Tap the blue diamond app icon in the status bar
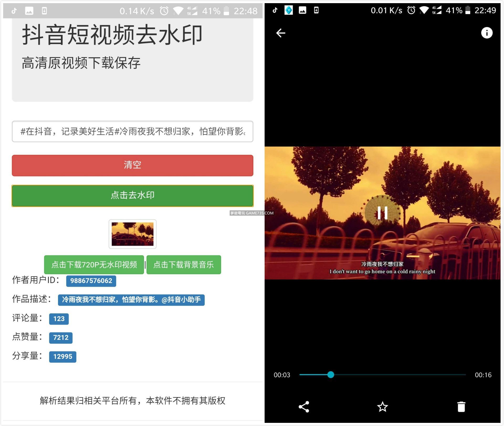The width and height of the screenshot is (504, 426). click(x=288, y=10)
